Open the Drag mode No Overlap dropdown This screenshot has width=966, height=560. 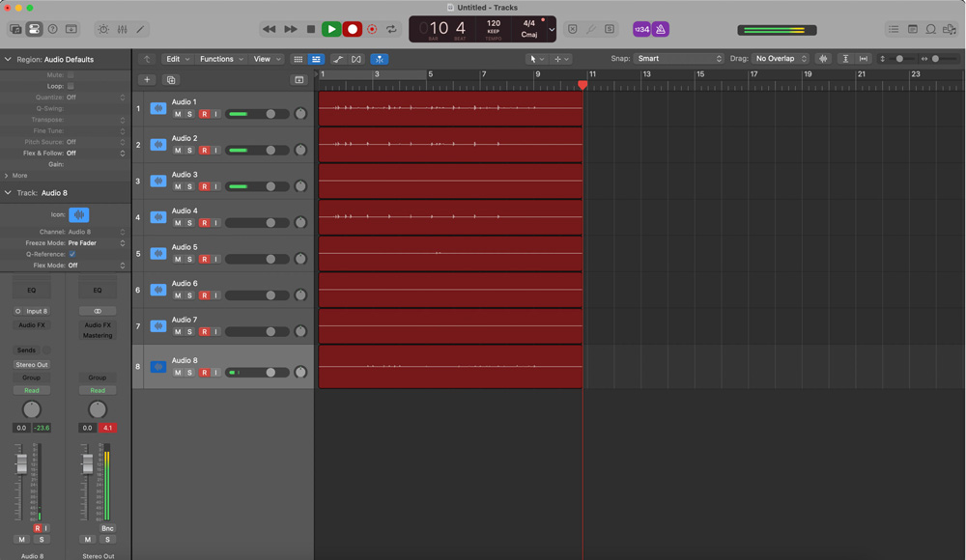(x=781, y=59)
